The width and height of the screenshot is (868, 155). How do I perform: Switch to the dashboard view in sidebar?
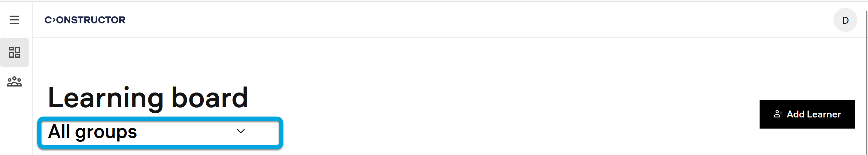(x=14, y=52)
